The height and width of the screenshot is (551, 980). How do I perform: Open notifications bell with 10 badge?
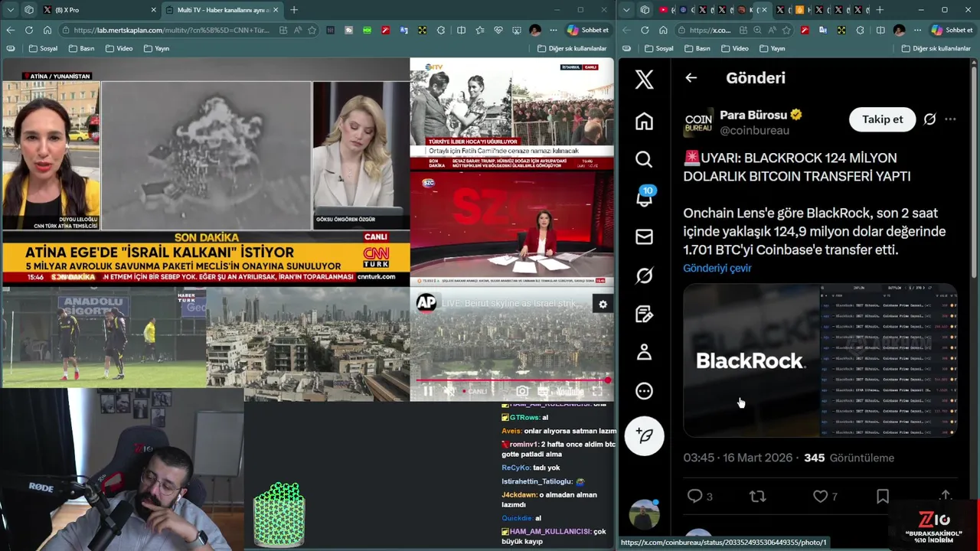click(644, 197)
